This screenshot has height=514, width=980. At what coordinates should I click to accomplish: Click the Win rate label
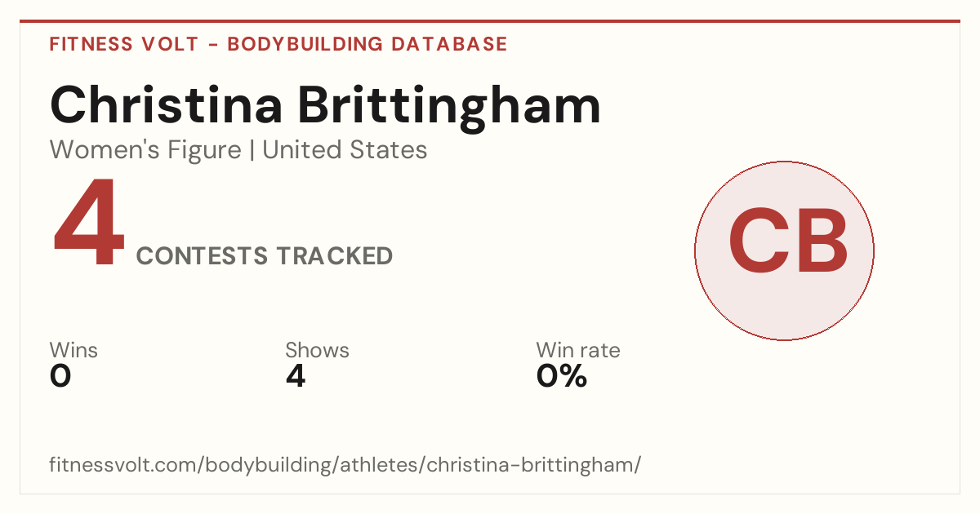pos(578,351)
